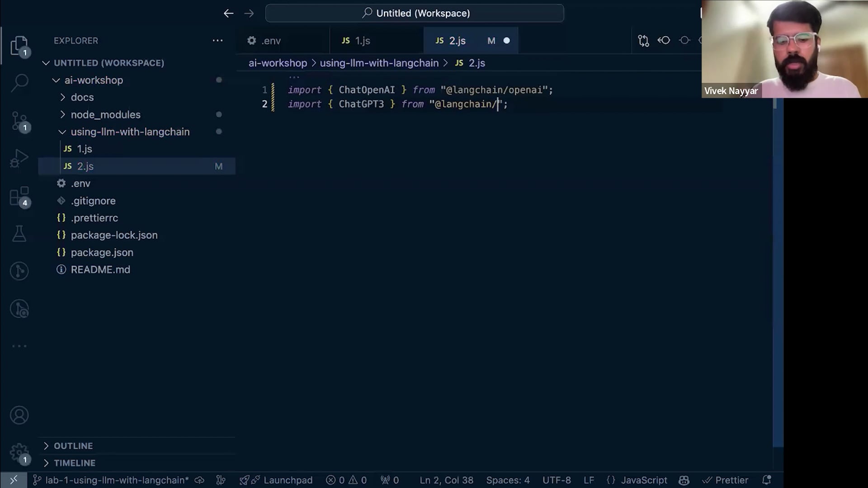868x488 pixels.
Task: Click the notifications bell in status bar
Action: tap(766, 480)
